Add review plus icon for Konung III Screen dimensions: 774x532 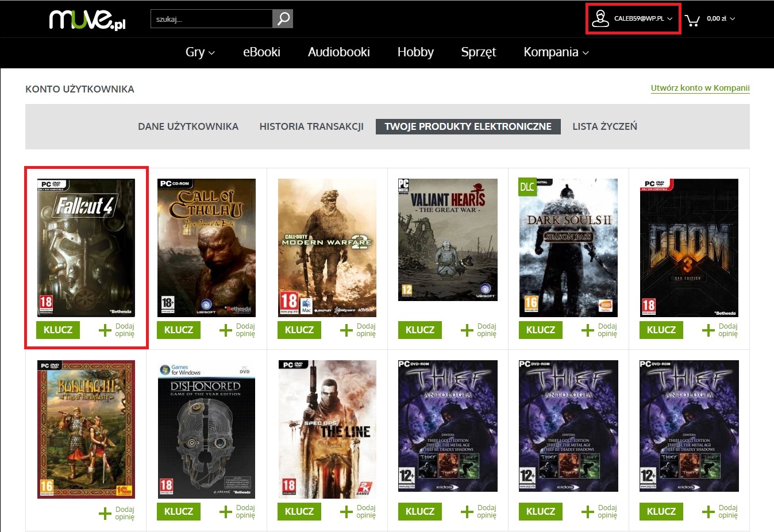click(x=105, y=514)
